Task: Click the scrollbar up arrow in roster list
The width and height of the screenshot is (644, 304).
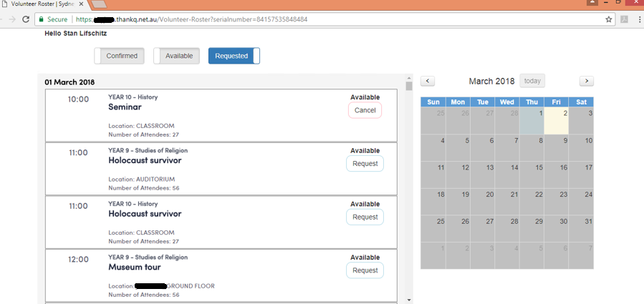Action: coord(409,78)
